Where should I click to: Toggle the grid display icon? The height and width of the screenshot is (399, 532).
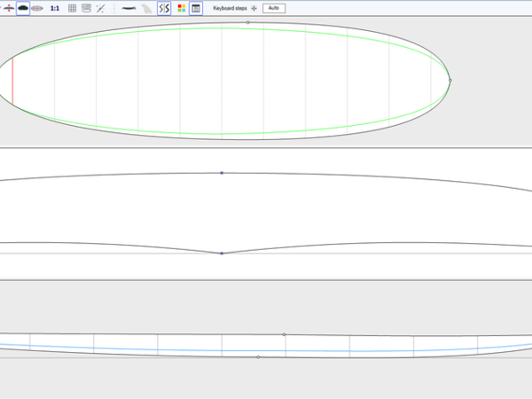[73, 8]
